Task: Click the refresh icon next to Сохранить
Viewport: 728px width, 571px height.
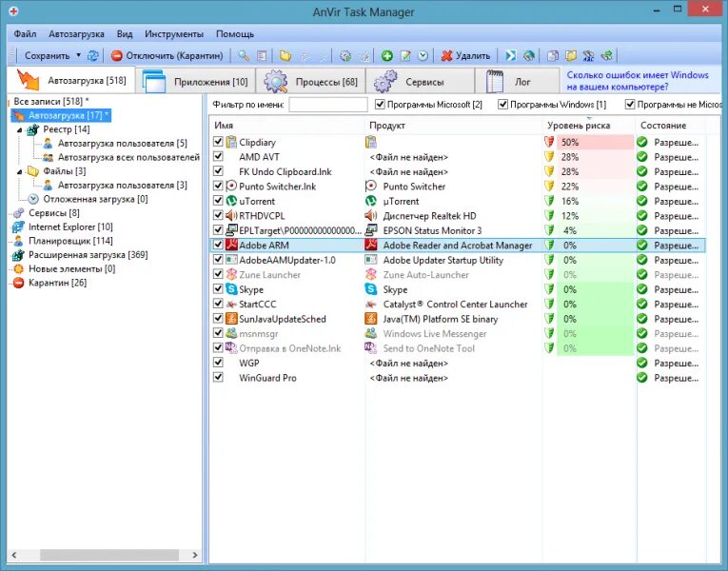Action: click(92, 56)
